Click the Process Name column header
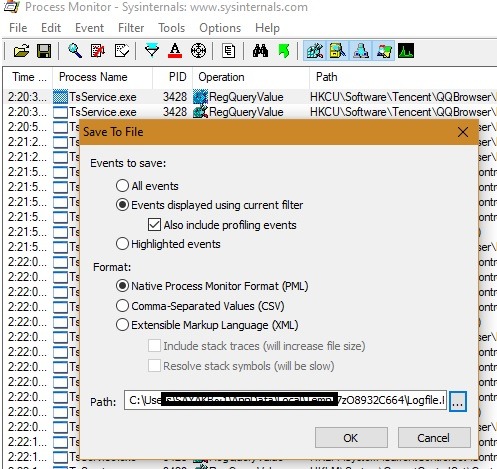 coord(102,77)
